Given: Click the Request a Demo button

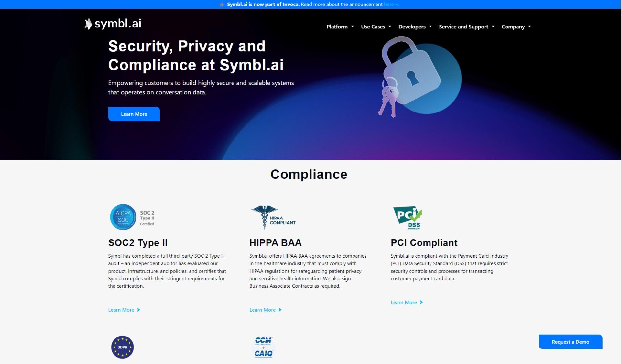Looking at the screenshot, I should 570,342.
